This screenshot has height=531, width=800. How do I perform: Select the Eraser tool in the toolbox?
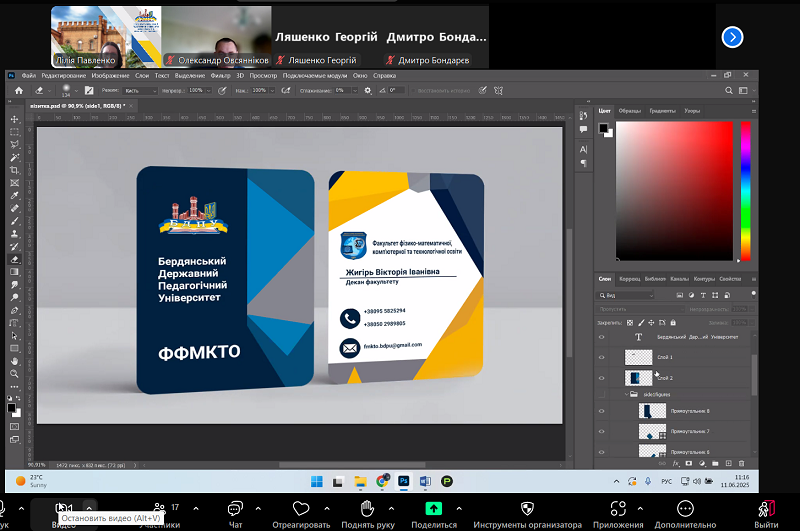14,259
